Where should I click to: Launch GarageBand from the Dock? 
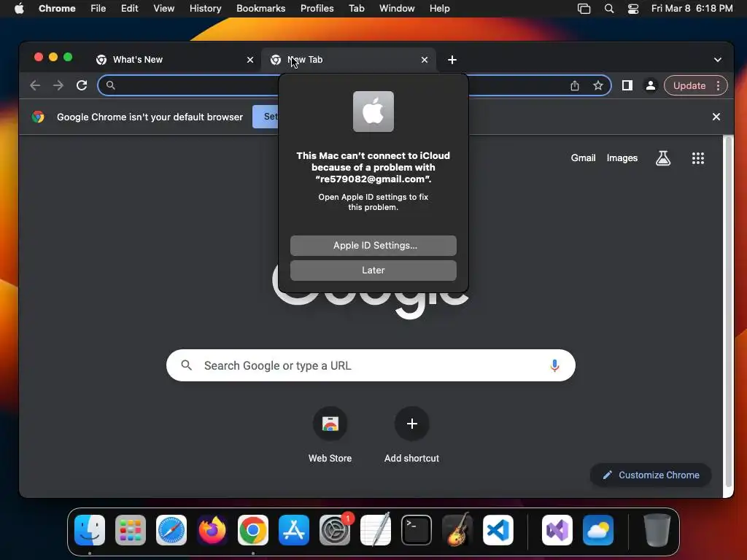pyautogui.click(x=457, y=530)
